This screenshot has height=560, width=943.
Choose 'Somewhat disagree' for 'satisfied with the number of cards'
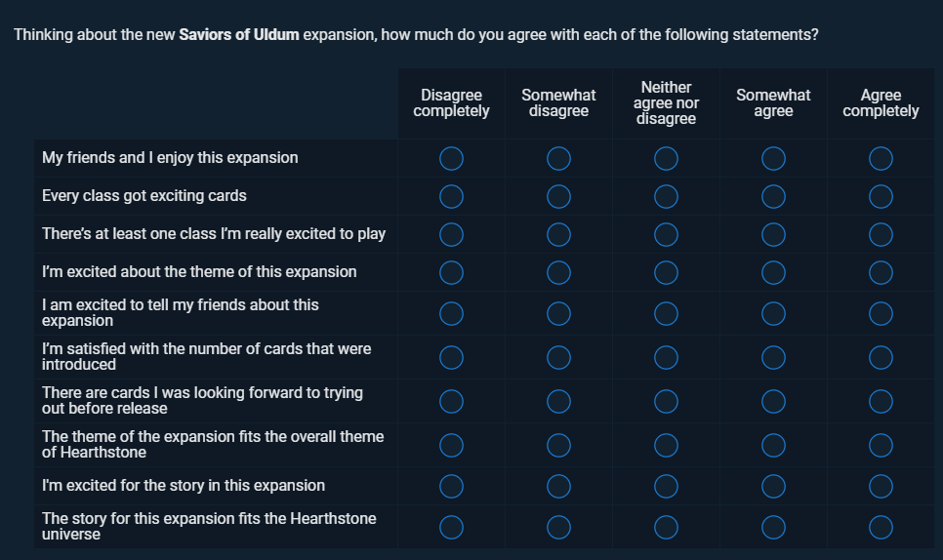click(558, 357)
